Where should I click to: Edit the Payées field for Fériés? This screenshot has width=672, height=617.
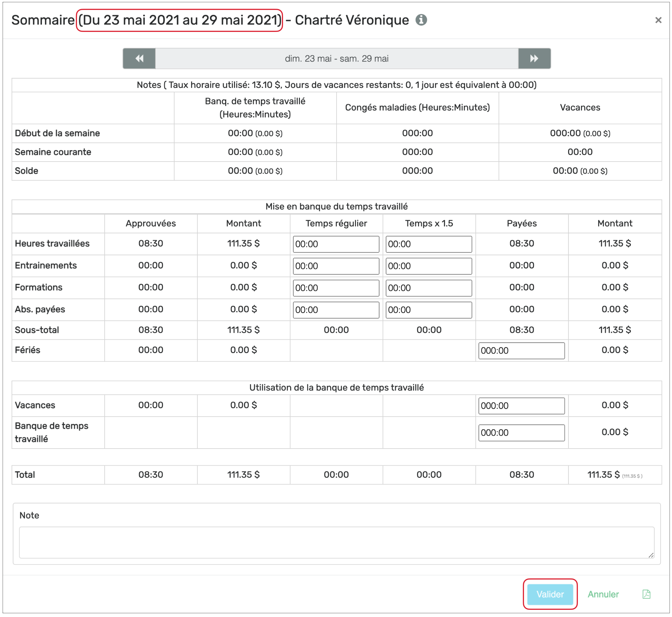[x=521, y=351]
